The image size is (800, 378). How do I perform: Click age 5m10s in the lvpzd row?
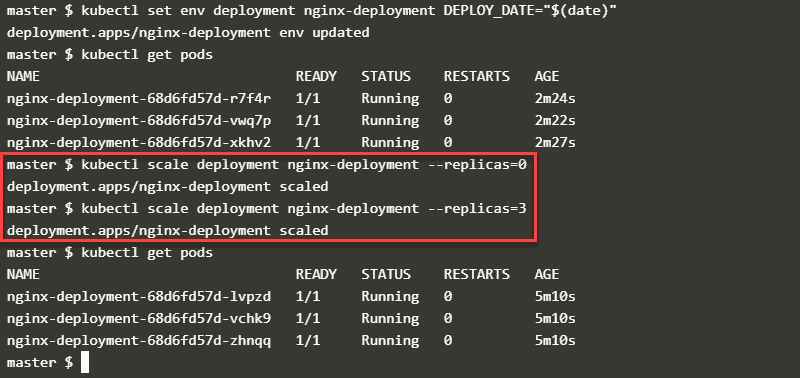click(x=555, y=296)
